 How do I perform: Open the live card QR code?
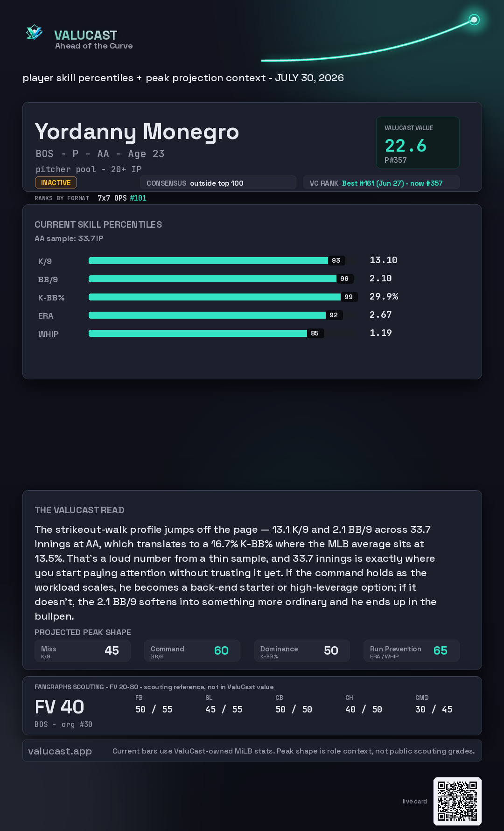(x=457, y=801)
